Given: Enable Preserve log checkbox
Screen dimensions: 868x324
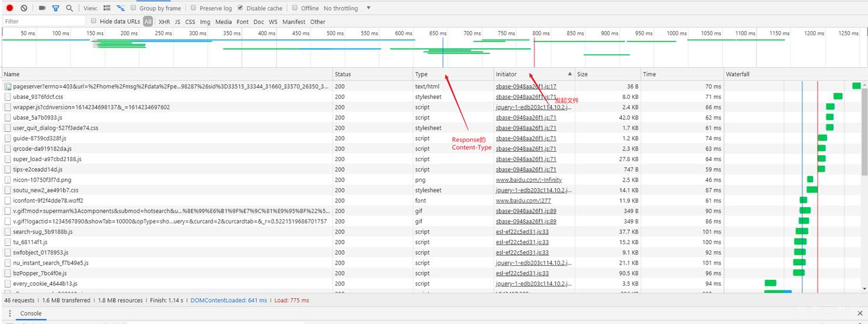Looking at the screenshot, I should 193,8.
